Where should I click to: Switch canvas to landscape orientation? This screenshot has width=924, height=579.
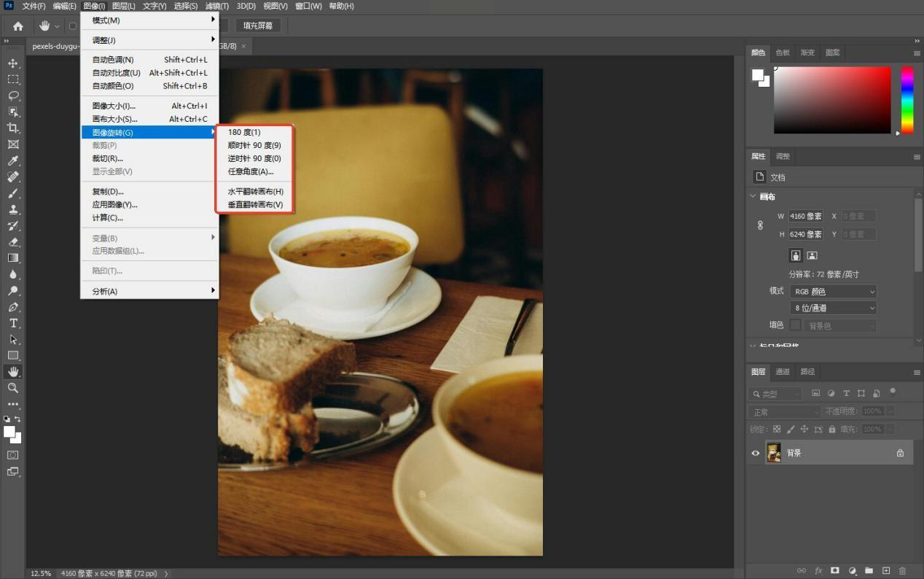[x=812, y=255]
